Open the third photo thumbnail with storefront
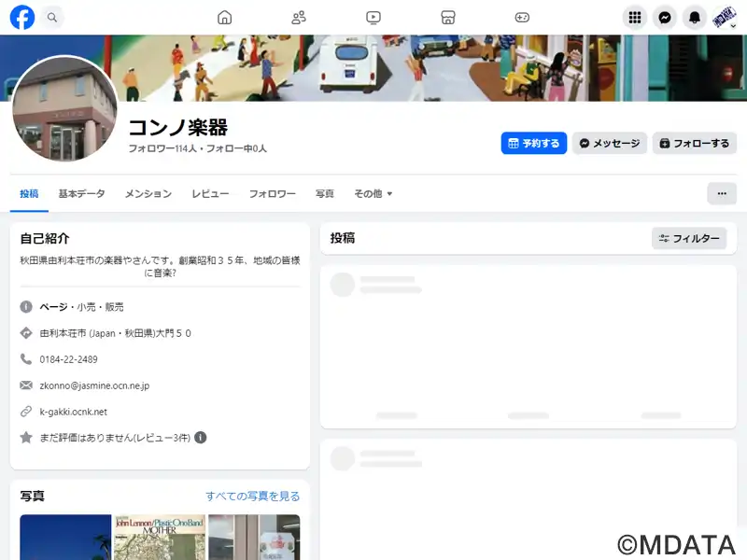The width and height of the screenshot is (747, 560). tap(254, 538)
